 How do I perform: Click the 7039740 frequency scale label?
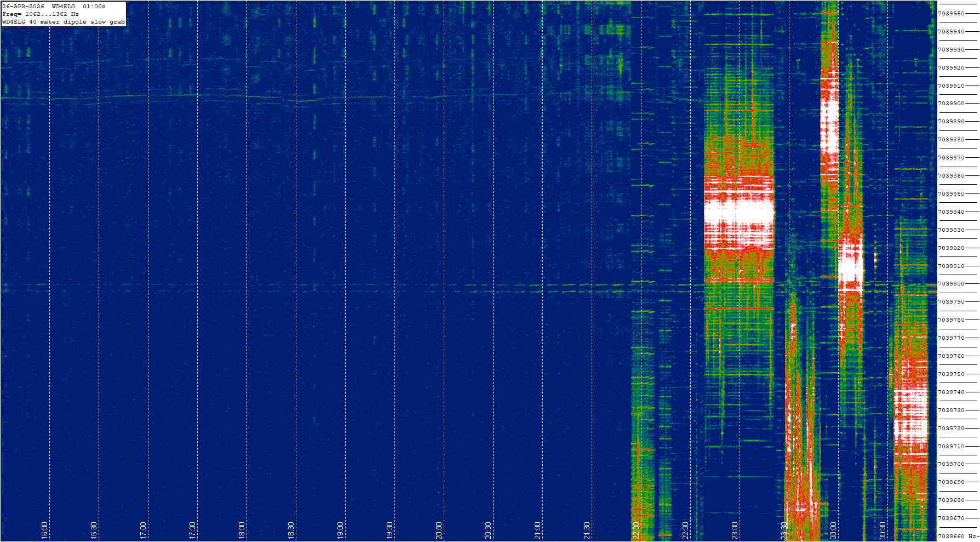tap(952, 392)
